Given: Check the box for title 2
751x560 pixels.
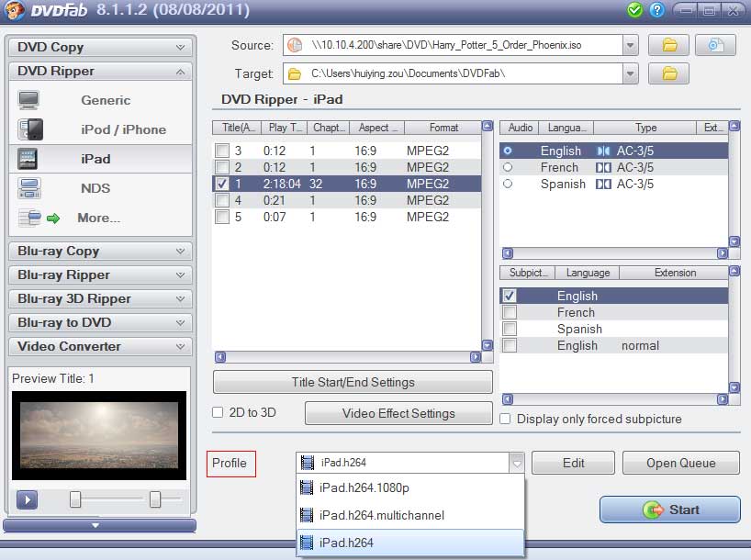Looking at the screenshot, I should point(222,167).
